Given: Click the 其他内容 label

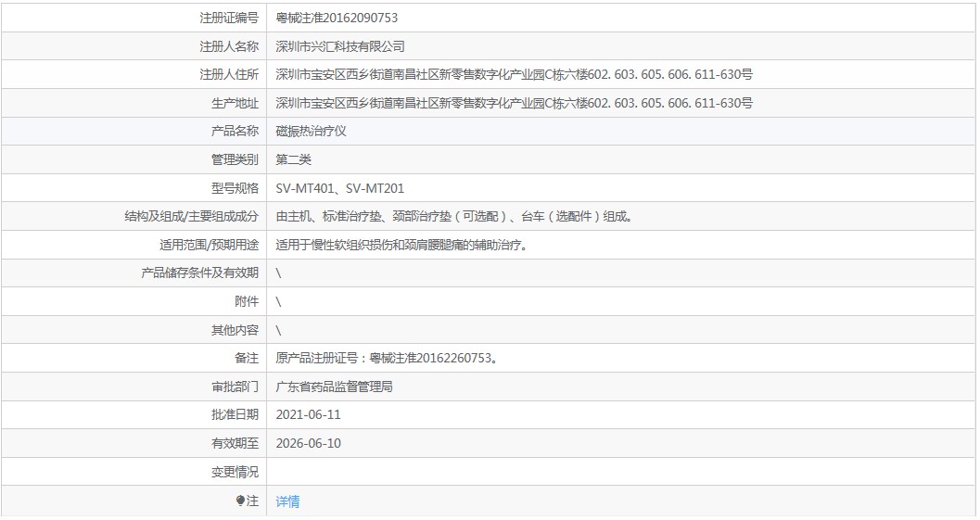Looking at the screenshot, I should pos(235,330).
